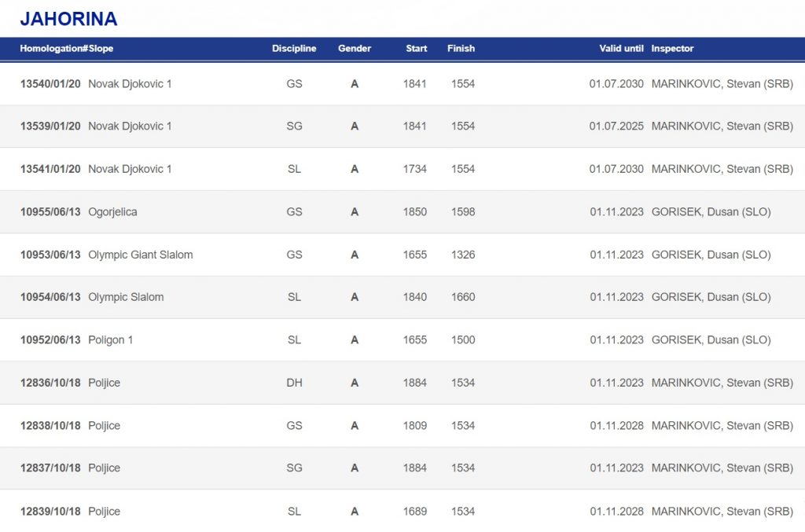This screenshot has height=532, width=805.
Task: Open homologation 13540/01/20 entry
Action: pos(50,84)
